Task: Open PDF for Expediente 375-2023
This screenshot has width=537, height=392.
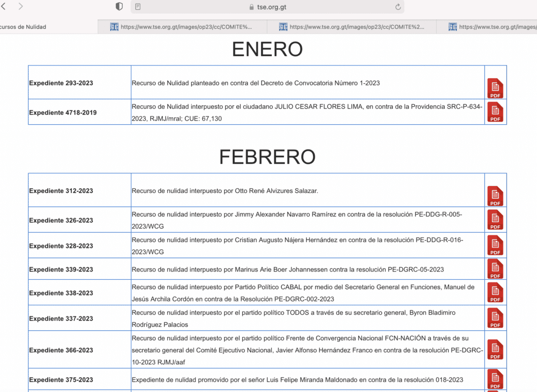Action: (495, 379)
